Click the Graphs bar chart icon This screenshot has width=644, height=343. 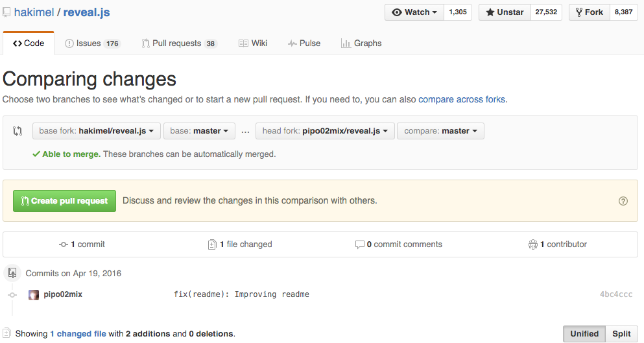point(346,43)
